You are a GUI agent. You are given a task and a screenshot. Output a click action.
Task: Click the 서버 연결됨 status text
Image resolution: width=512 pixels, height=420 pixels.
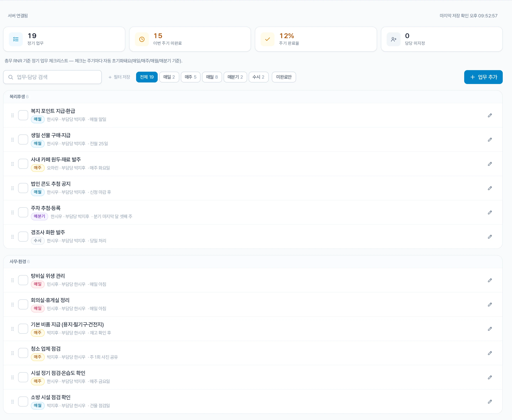(x=18, y=16)
